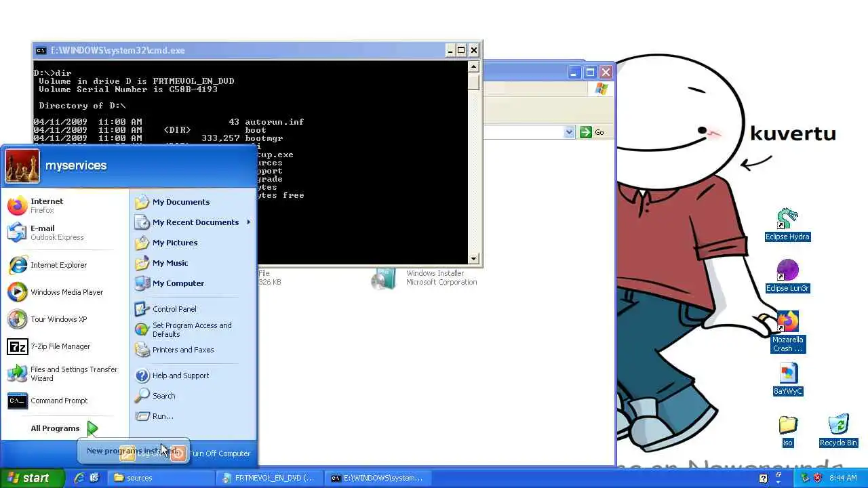The height and width of the screenshot is (488, 868).
Task: Select 8aYWyC desktop icon
Action: pos(787,380)
